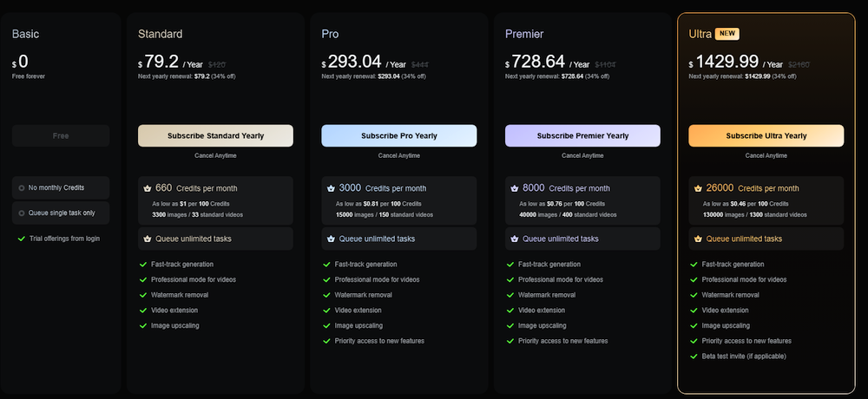Click the Standard plan title
The height and width of the screenshot is (399, 868).
point(160,35)
